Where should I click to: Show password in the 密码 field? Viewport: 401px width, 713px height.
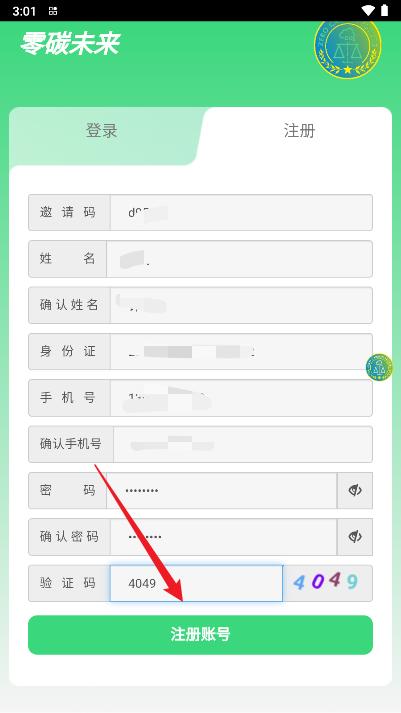355,490
